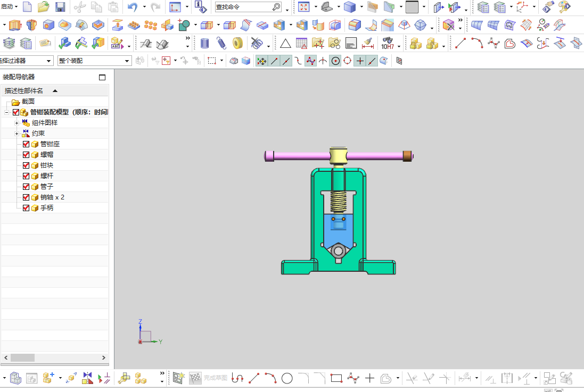Click the information icon with letter i
584x392 pixels.
click(x=201, y=7)
